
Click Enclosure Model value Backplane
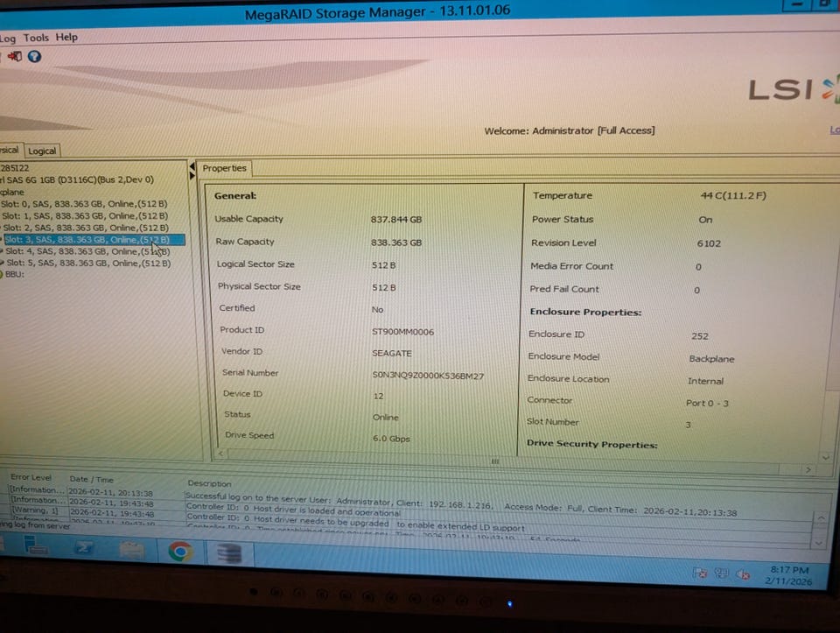711,359
